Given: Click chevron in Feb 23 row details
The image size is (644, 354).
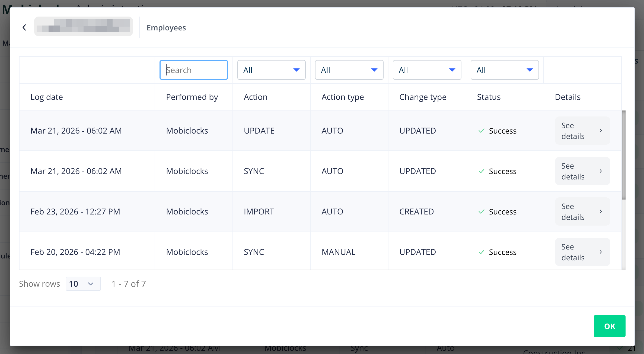Looking at the screenshot, I should (x=601, y=211).
